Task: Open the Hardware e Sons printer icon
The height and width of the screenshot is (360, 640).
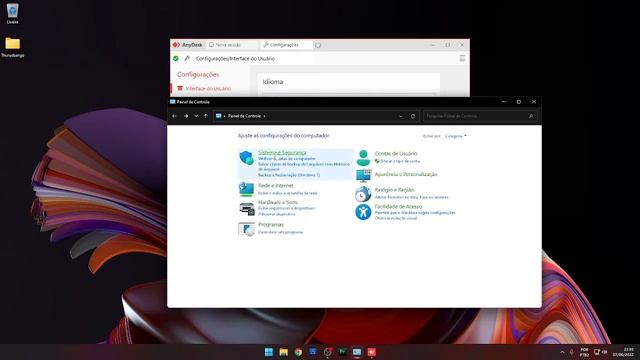Action: [247, 209]
